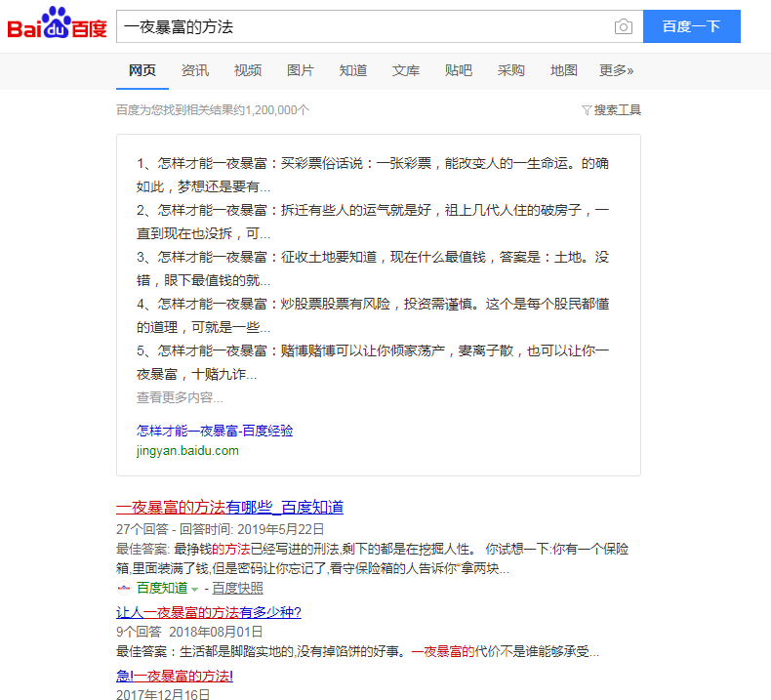Click summary item 1 about 买彩票

(x=372, y=175)
